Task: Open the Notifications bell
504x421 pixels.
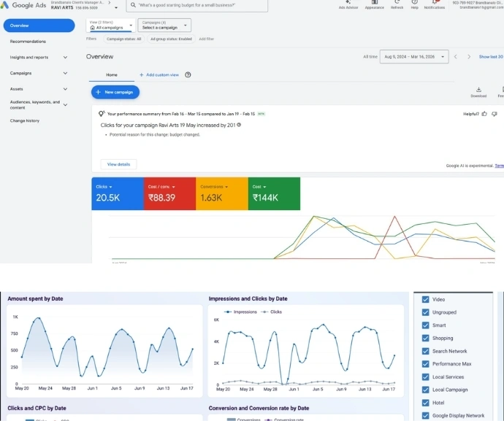Action: click(434, 4)
